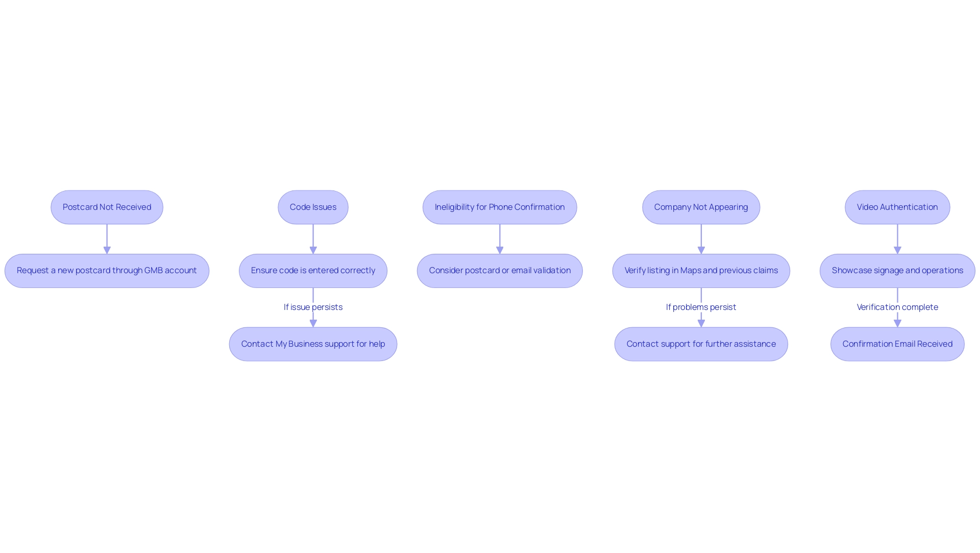This screenshot has height=553, width=980.
Task: Toggle visibility of Company Not Appearing flow
Action: 701,207
